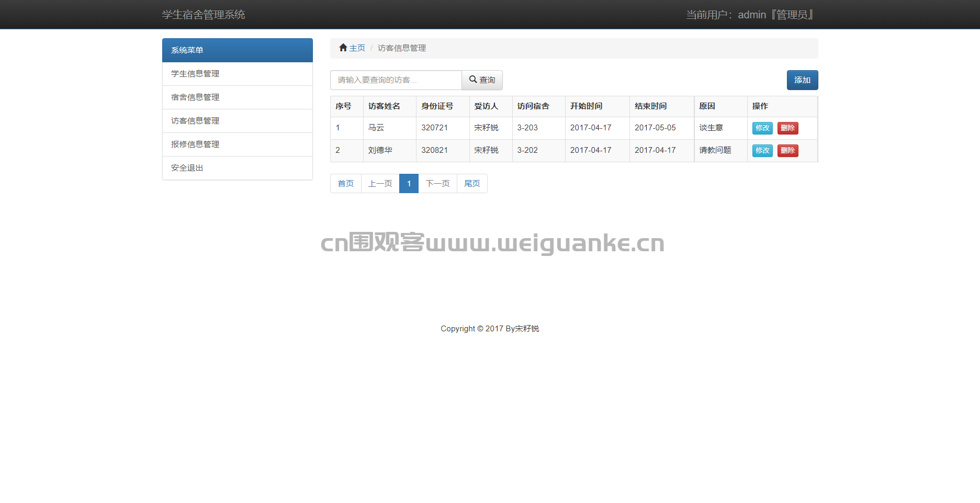Image resolution: width=980 pixels, height=503 pixels.
Task: Click the 系统菜单 sidebar header
Action: [x=238, y=50]
